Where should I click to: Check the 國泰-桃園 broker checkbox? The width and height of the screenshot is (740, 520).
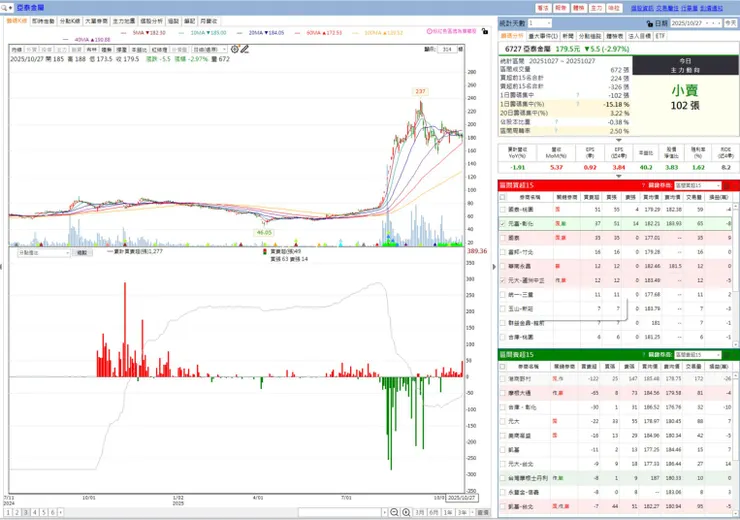pos(503,210)
